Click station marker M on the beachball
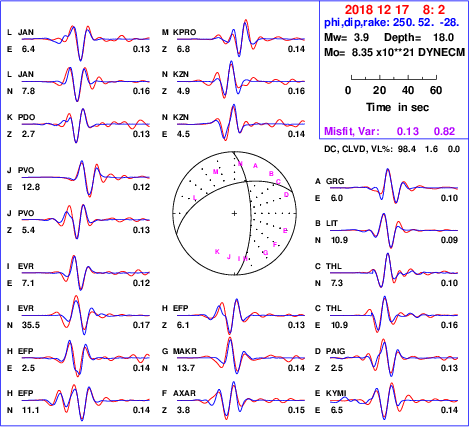Image resolution: width=469 pixels, height=427 pixels. [x=215, y=172]
